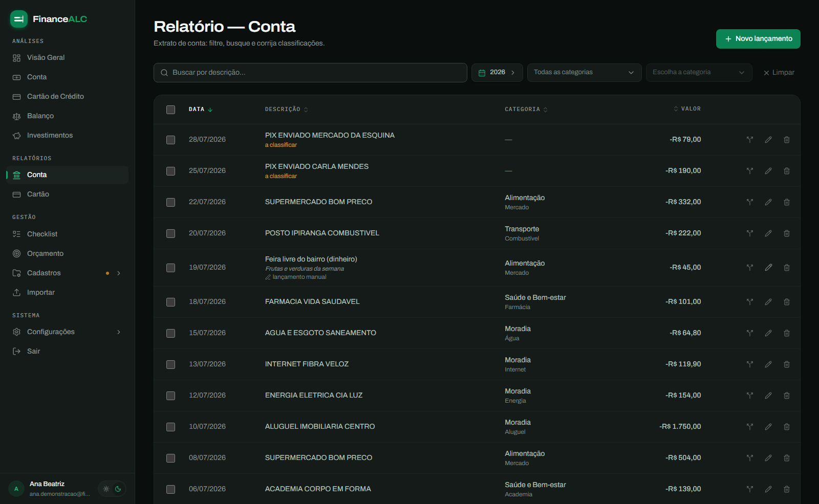The height and width of the screenshot is (504, 819).
Task: Sort table by DATA column
Action: point(201,109)
